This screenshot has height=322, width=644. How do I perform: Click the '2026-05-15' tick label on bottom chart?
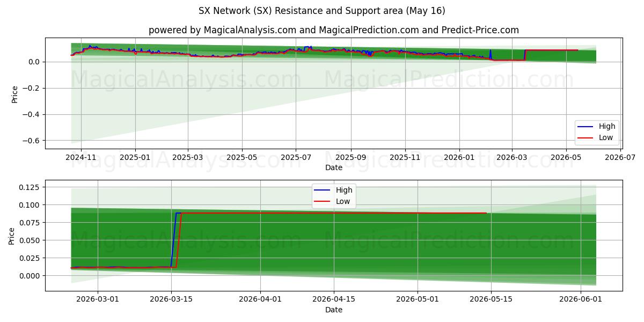492,301
